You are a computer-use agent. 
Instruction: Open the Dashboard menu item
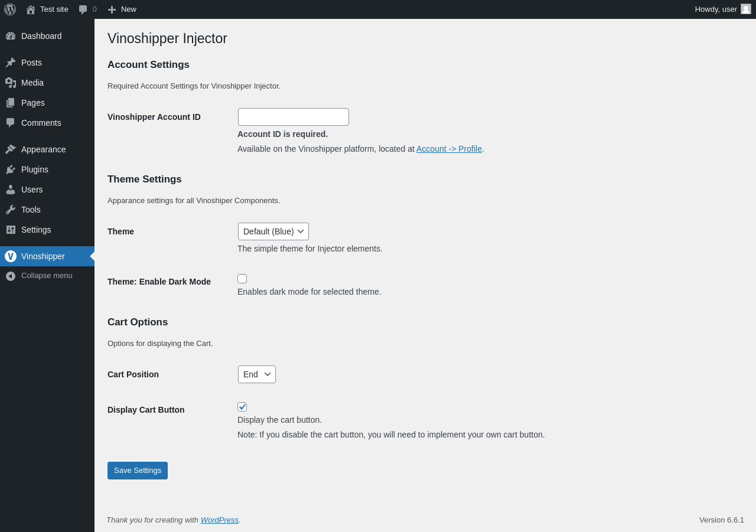click(x=47, y=36)
